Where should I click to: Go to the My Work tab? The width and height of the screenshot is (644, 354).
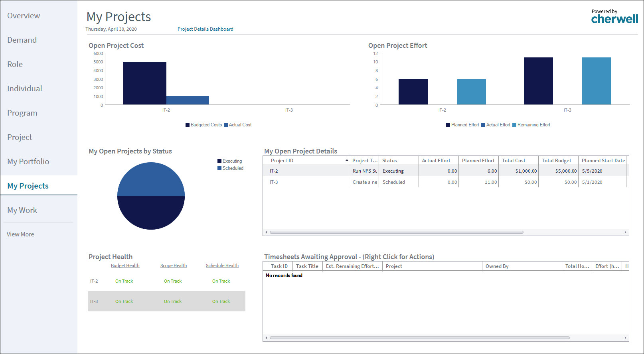point(22,210)
